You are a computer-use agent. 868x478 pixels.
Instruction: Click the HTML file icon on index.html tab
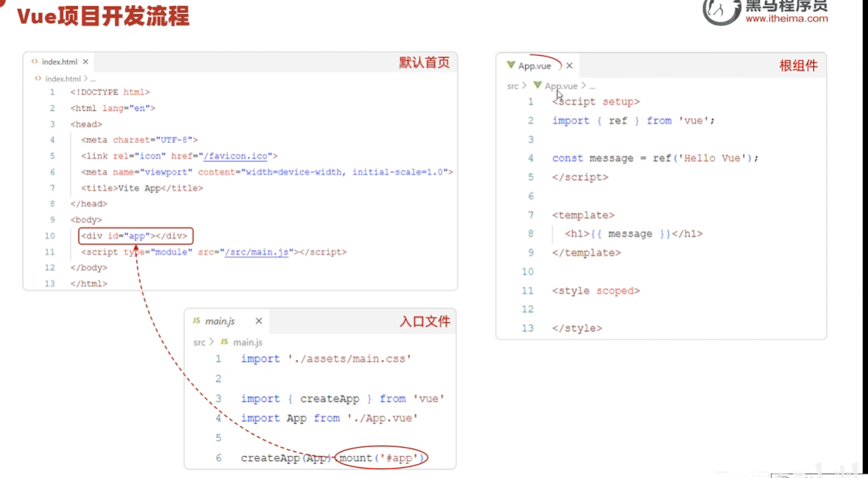coord(35,61)
